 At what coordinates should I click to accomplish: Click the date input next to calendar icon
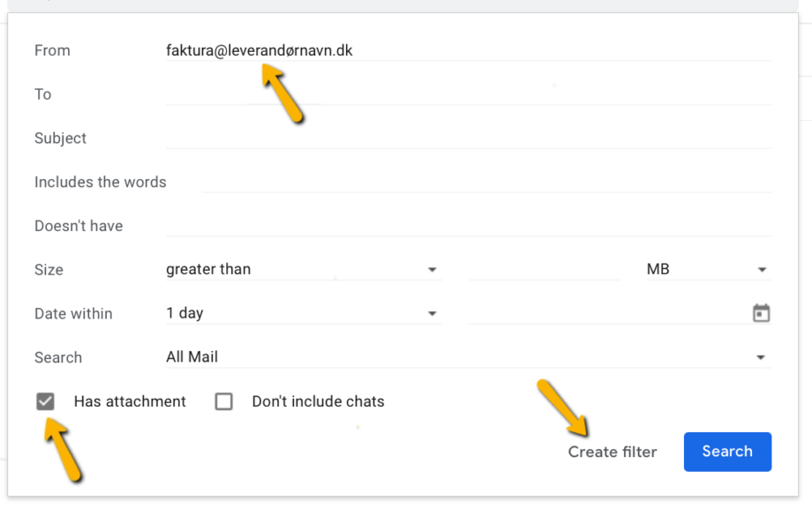click(608, 313)
